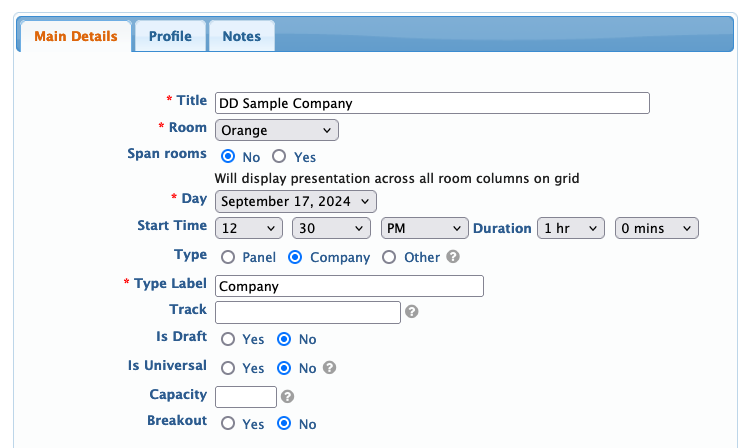Click the Title input field
The height and width of the screenshot is (448, 753).
click(x=432, y=102)
